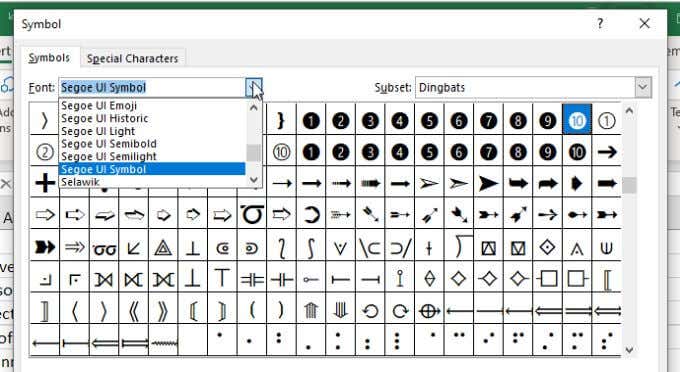Pick the black circled number 1 symbol
Image resolution: width=680 pixels, height=372 pixels.
(x=311, y=121)
